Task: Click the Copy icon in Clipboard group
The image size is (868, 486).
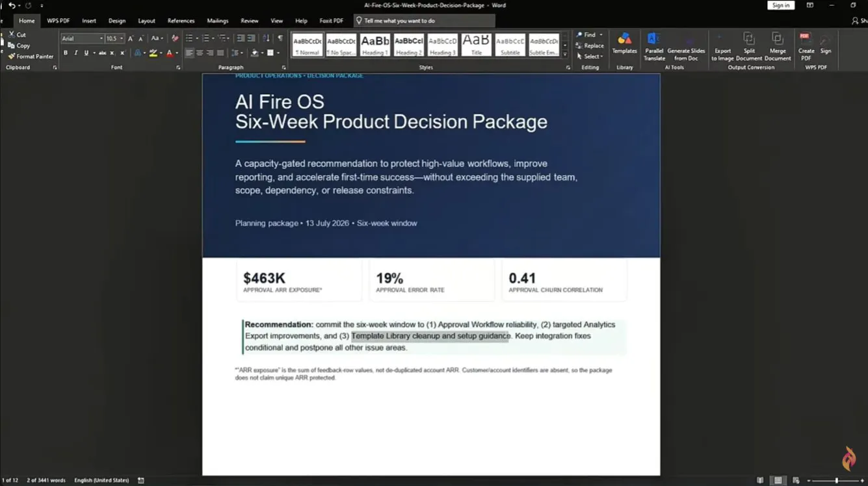Action: pos(12,45)
